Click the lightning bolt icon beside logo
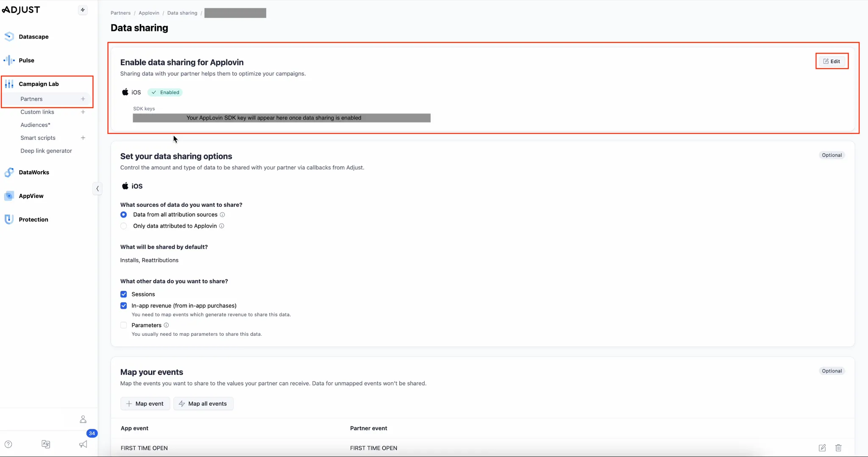This screenshot has height=457, width=868. pos(83,10)
